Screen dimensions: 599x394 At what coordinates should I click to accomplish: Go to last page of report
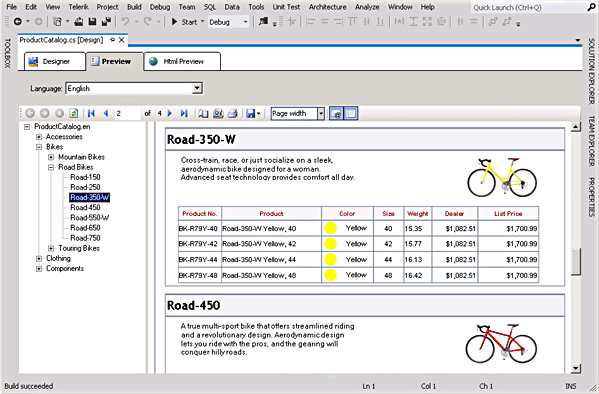[x=184, y=113]
